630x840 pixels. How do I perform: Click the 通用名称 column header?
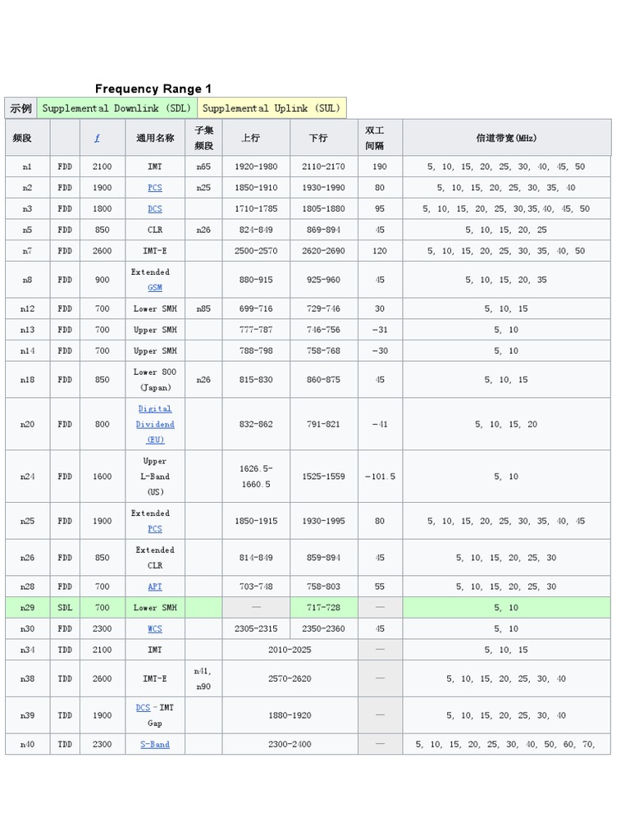coord(155,138)
